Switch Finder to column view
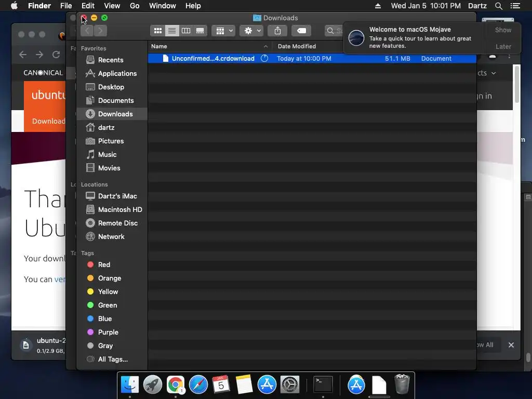532x399 pixels. coord(186,31)
